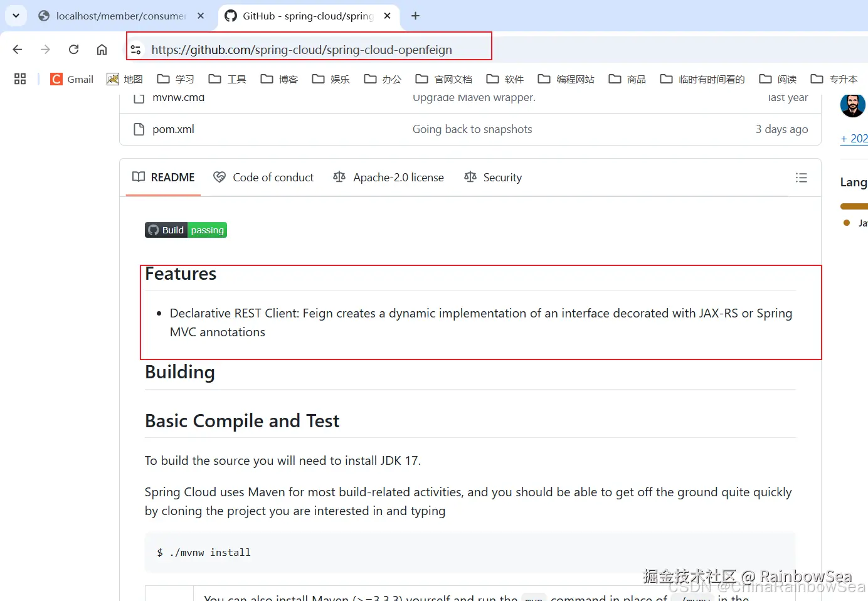Viewport: 868px width, 601px height.
Task: Expand the 官网文档 bookmark folder
Action: pyautogui.click(x=444, y=79)
